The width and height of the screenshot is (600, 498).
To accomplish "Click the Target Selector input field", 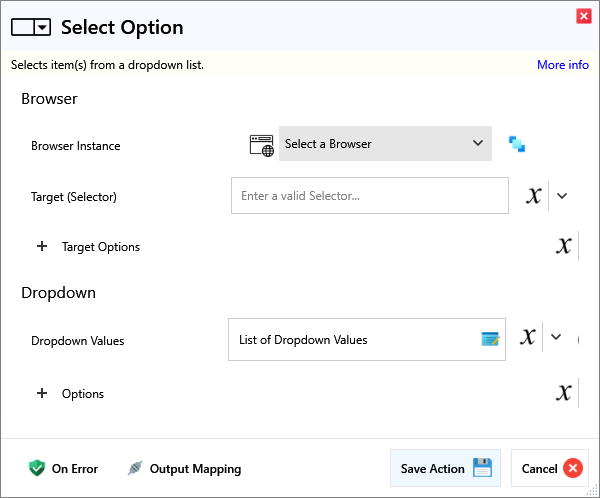I will (369, 196).
